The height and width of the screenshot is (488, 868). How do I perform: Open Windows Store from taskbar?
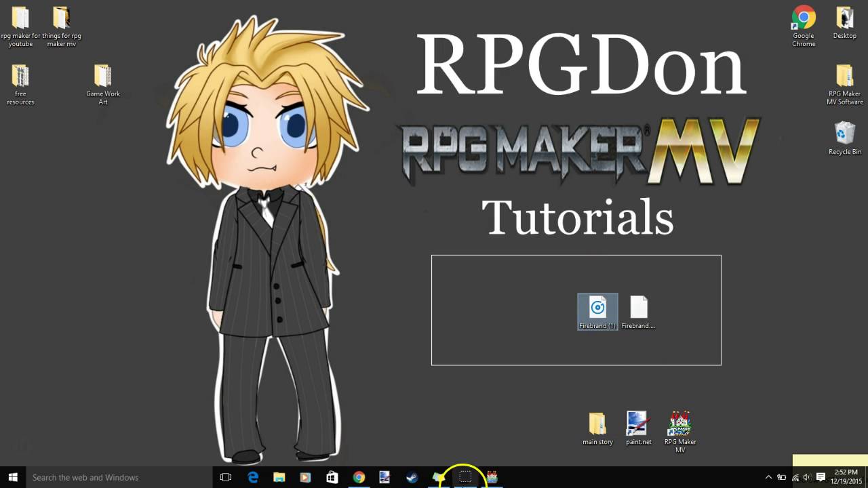click(x=332, y=477)
